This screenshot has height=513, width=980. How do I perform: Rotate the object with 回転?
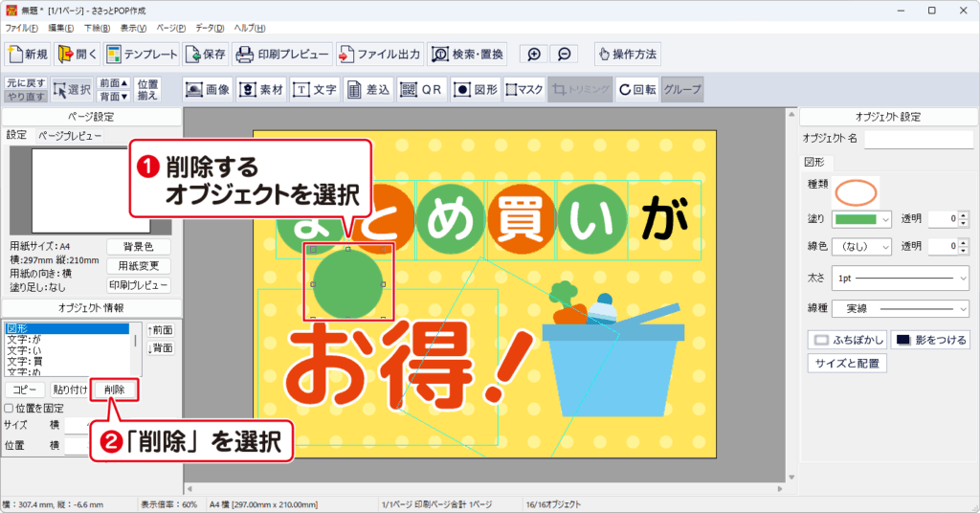(x=636, y=89)
